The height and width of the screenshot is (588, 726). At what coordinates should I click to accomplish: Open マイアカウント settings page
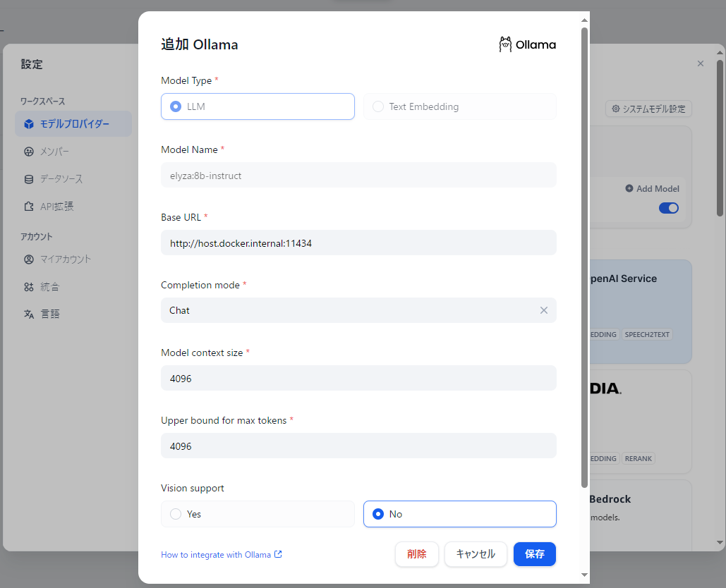[65, 259]
